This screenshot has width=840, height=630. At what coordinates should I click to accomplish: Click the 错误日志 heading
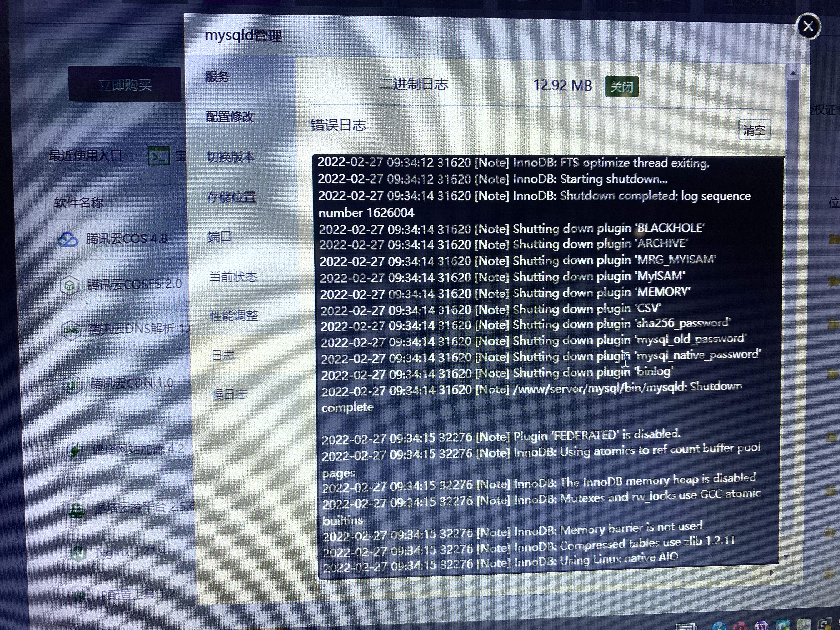pyautogui.click(x=338, y=125)
